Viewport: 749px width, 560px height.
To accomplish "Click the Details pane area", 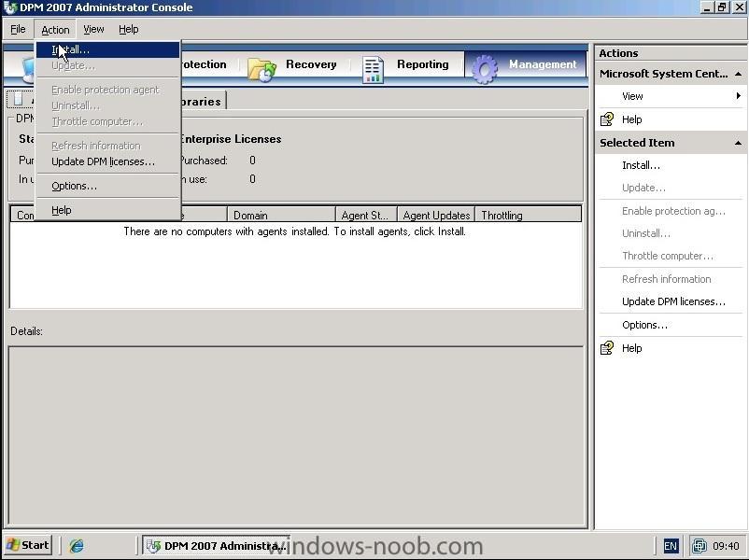I will tap(296, 435).
